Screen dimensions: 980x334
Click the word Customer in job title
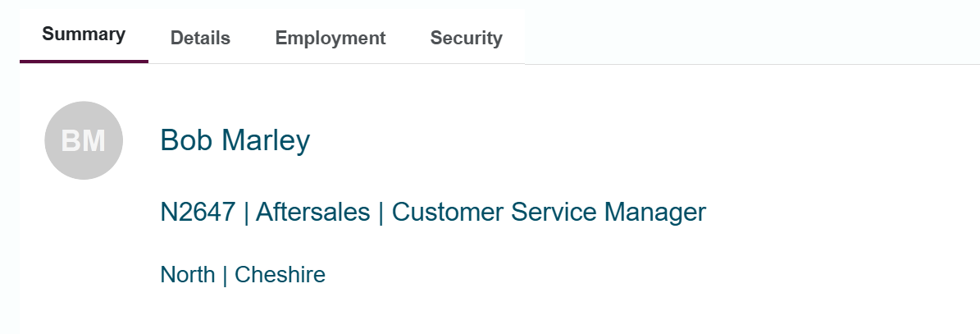[x=448, y=212]
